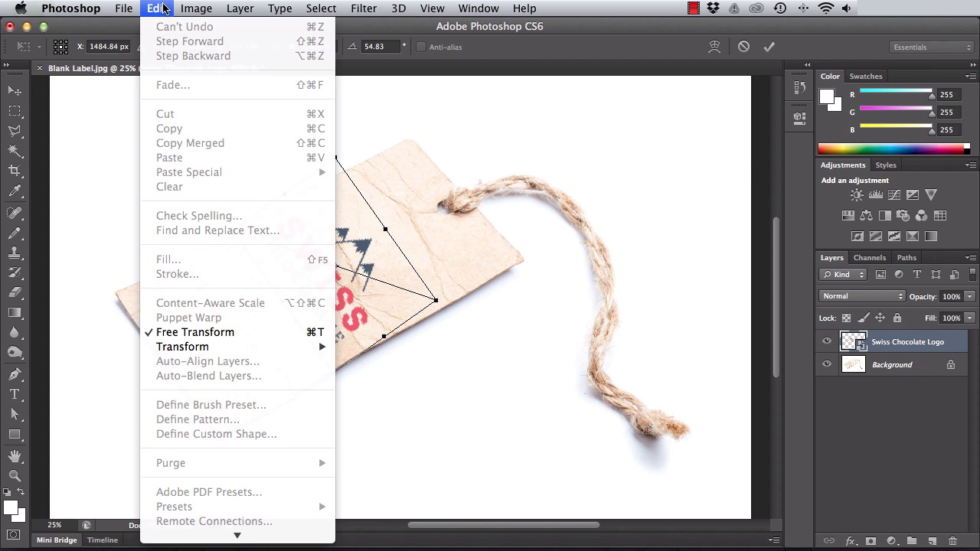Open Adjustments panel options menu
This screenshot has height=551, width=980.
pyautogui.click(x=970, y=165)
